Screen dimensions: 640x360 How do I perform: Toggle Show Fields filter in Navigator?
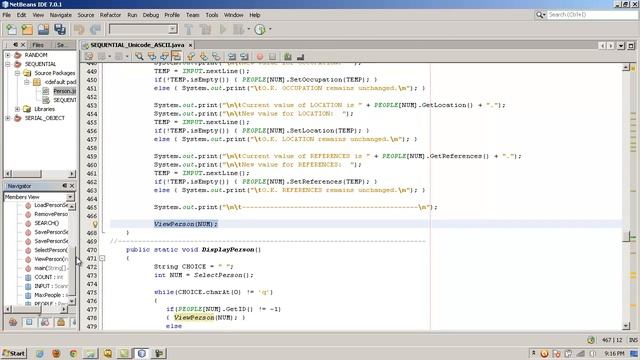29,322
